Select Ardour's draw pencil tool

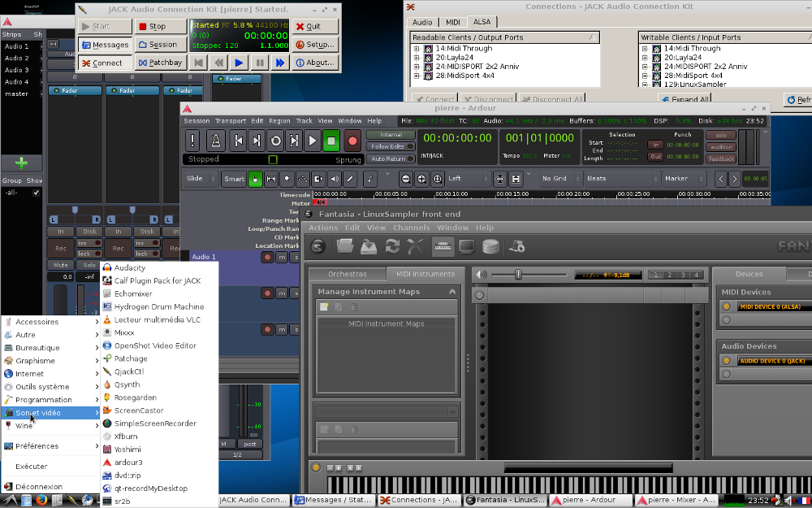[x=350, y=179]
